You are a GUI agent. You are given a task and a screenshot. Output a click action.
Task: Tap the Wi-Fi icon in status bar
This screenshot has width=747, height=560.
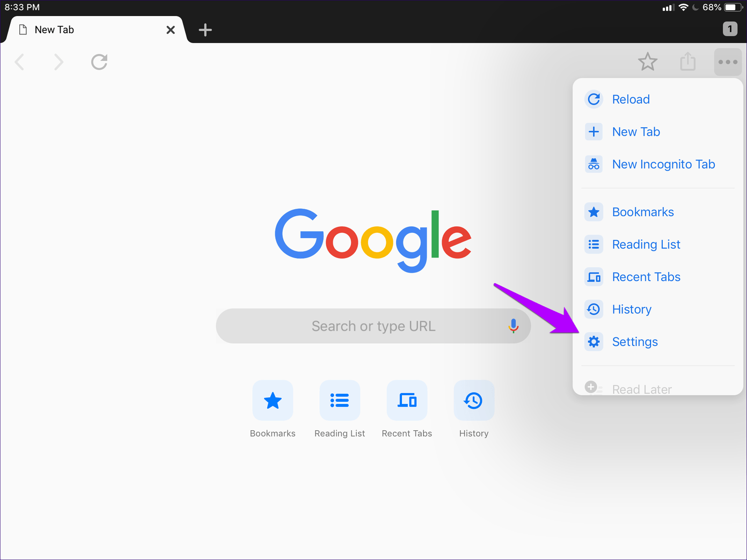[683, 8]
